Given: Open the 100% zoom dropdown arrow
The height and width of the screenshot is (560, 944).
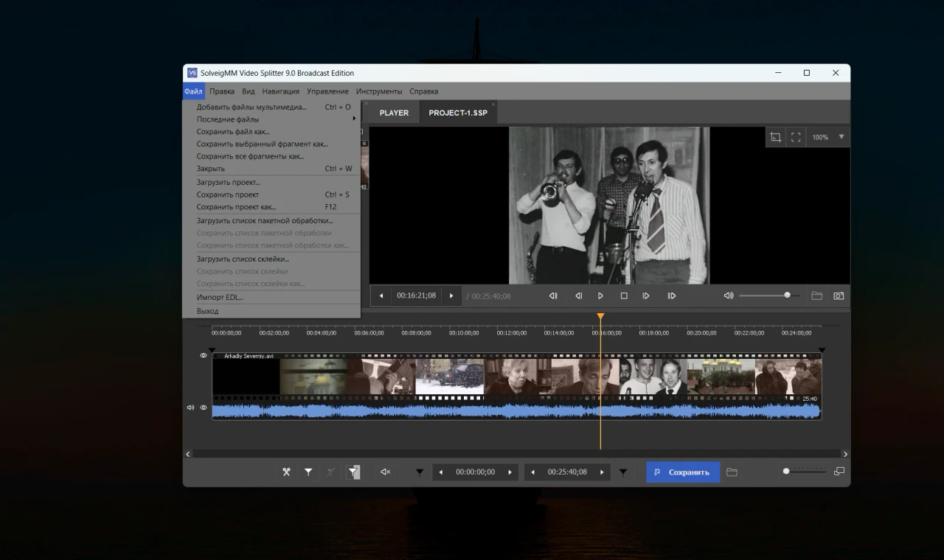Looking at the screenshot, I should point(841,137).
